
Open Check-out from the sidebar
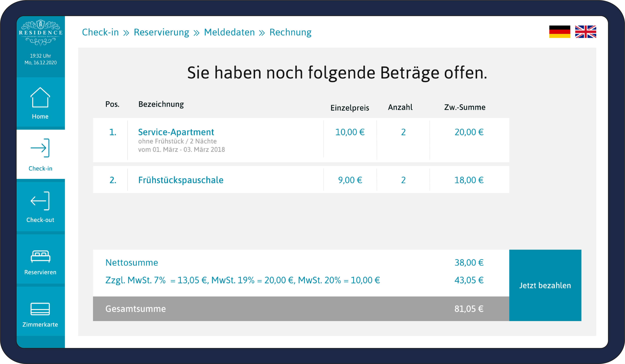click(40, 206)
